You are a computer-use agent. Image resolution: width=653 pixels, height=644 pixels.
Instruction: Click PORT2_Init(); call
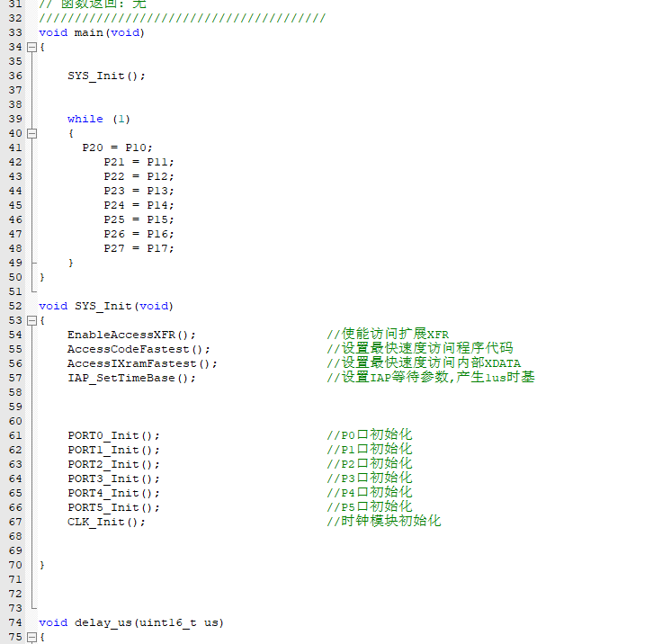coord(113,464)
